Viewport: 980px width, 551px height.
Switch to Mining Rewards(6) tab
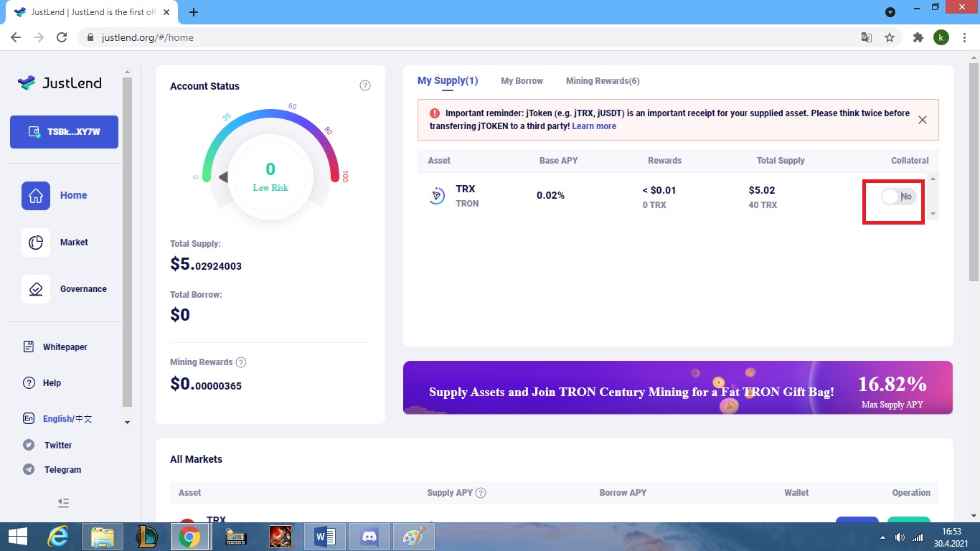click(x=603, y=81)
